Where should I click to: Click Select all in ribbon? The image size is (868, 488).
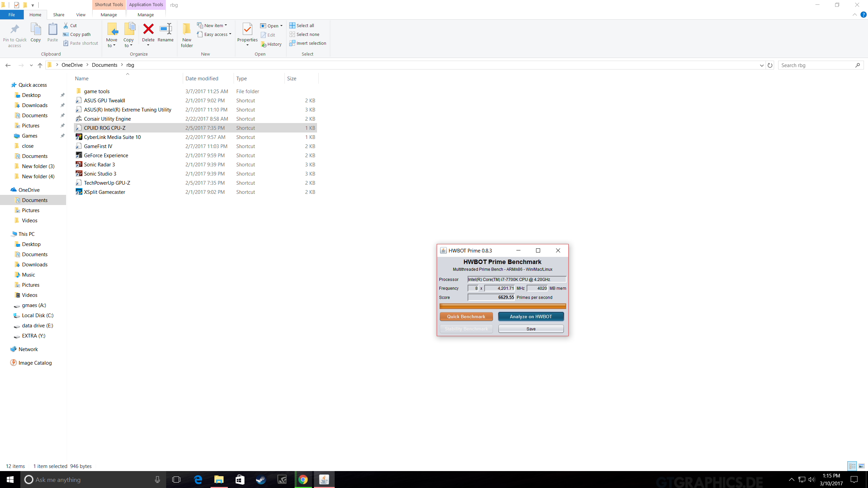click(301, 25)
